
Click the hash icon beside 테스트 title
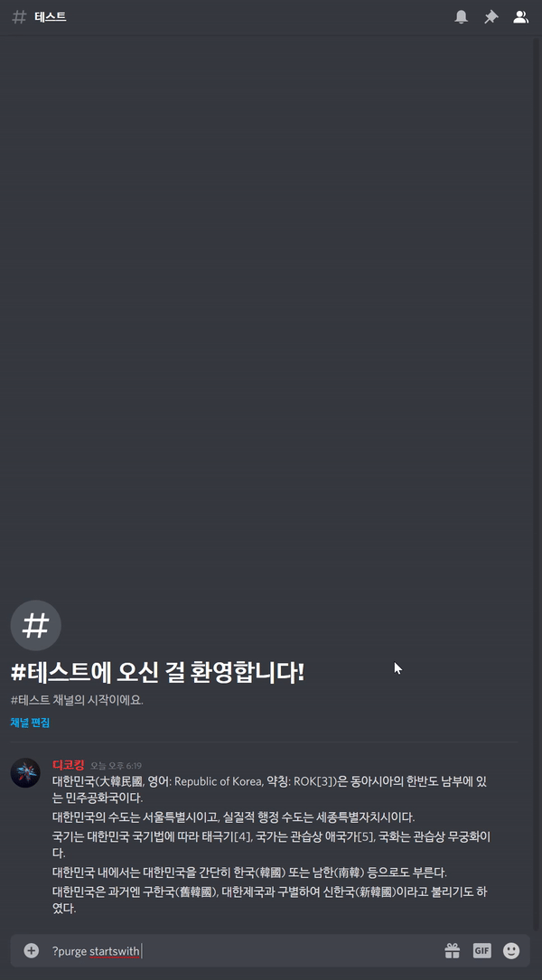pos(19,17)
